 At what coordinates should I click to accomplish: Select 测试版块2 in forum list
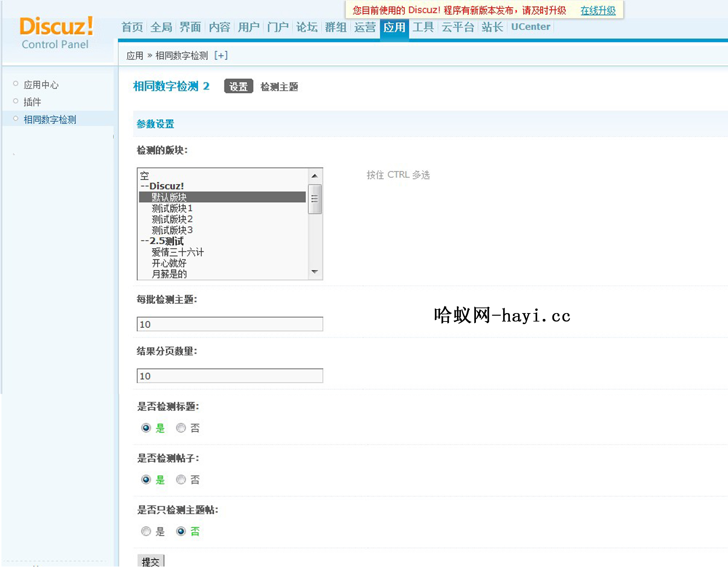[x=172, y=219]
